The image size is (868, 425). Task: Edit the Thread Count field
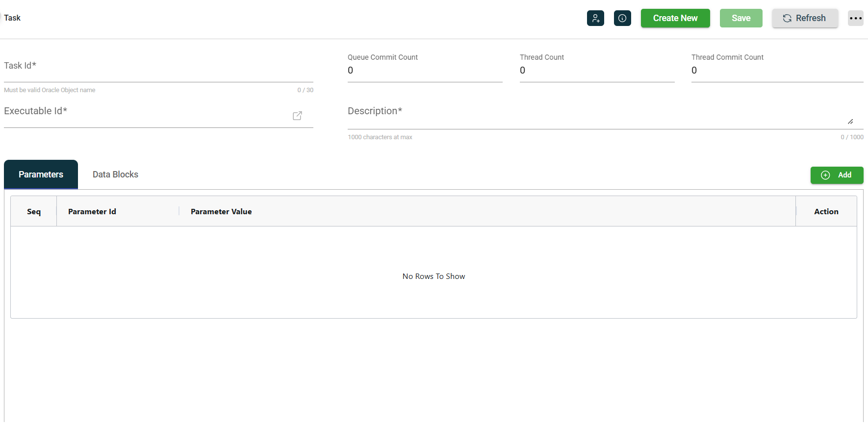coord(597,71)
